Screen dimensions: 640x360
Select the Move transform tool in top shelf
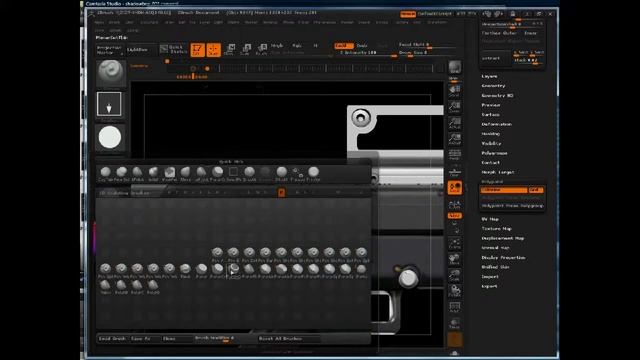[230, 50]
